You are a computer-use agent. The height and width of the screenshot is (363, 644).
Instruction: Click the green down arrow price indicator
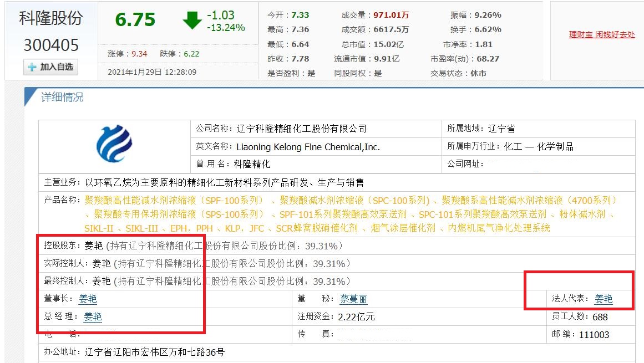pyautogui.click(x=192, y=20)
